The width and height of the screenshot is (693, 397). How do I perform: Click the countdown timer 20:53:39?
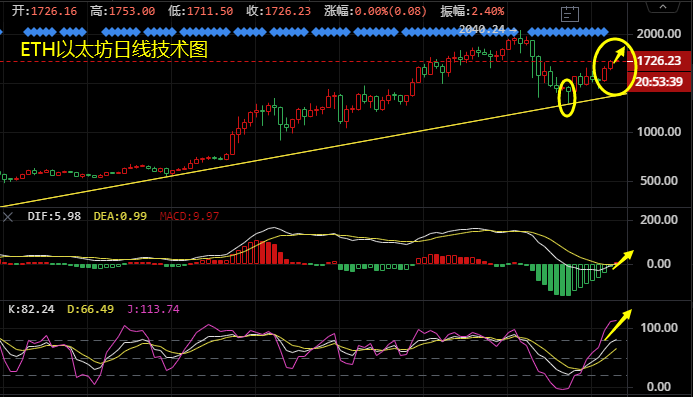point(659,81)
